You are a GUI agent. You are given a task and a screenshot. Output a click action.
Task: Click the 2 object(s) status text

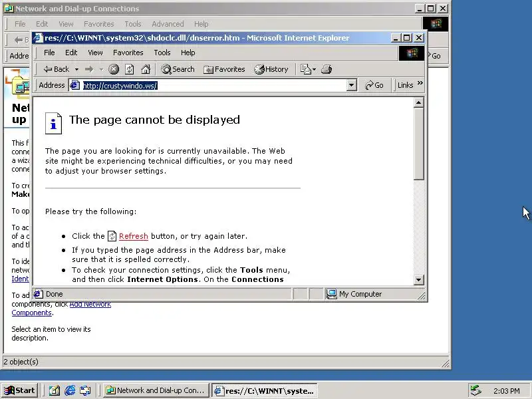(x=21, y=362)
